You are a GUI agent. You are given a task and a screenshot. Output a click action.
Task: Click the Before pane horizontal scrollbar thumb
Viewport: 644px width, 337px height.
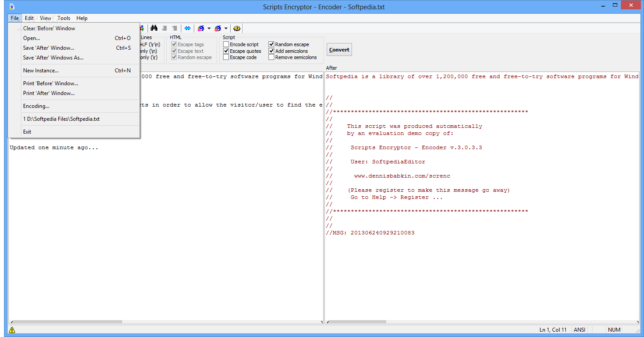[x=68, y=321]
